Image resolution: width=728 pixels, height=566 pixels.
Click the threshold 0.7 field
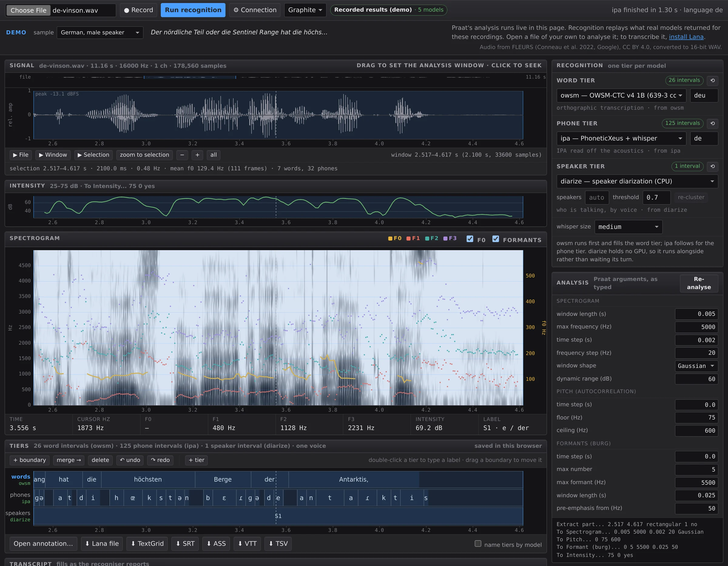[656, 197]
